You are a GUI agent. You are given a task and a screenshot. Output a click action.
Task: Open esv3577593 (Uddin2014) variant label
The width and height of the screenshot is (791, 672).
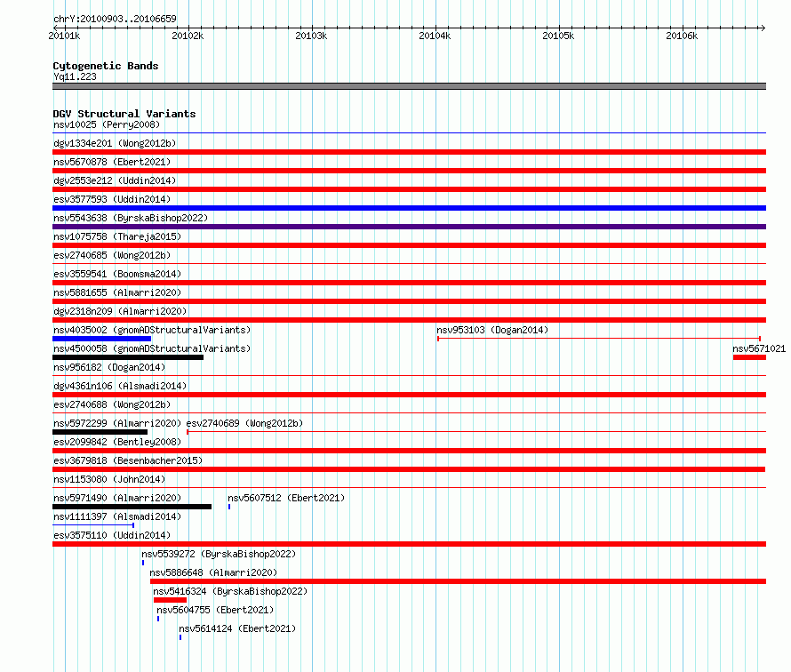[x=112, y=199]
